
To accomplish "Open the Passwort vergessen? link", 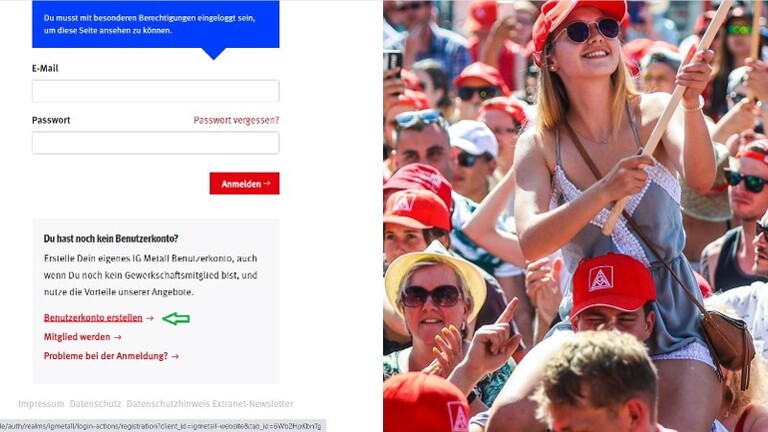I will [x=236, y=120].
